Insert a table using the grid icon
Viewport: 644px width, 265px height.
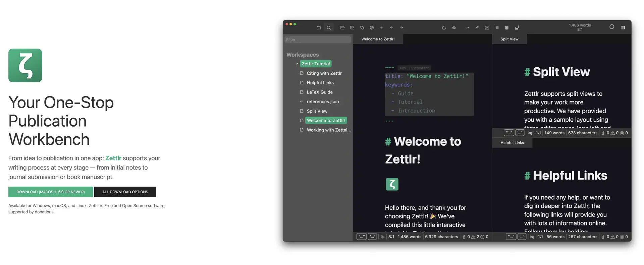[506, 28]
